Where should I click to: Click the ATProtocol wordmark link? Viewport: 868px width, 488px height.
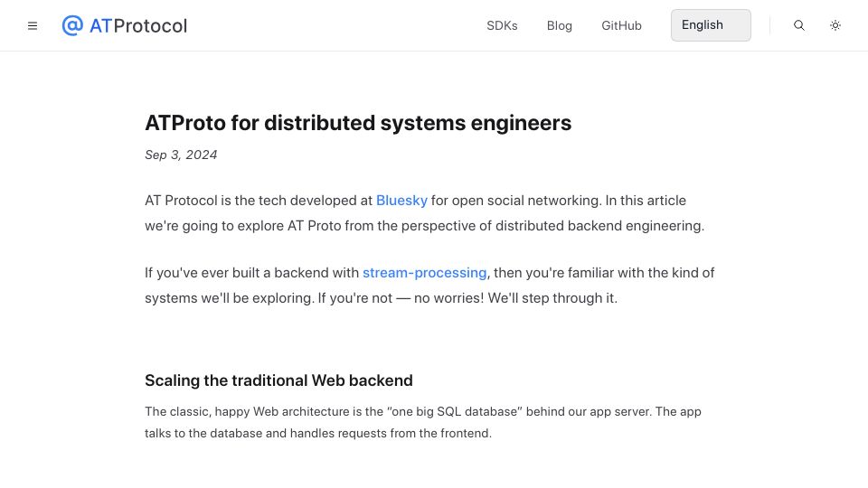[138, 25]
